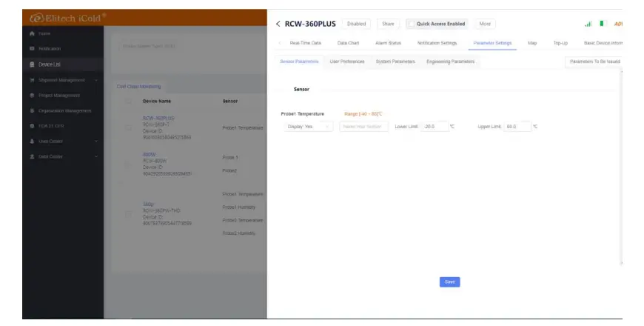644x326 pixels.
Task: Click the Organization Management sidebar icon
Action: coord(32,110)
